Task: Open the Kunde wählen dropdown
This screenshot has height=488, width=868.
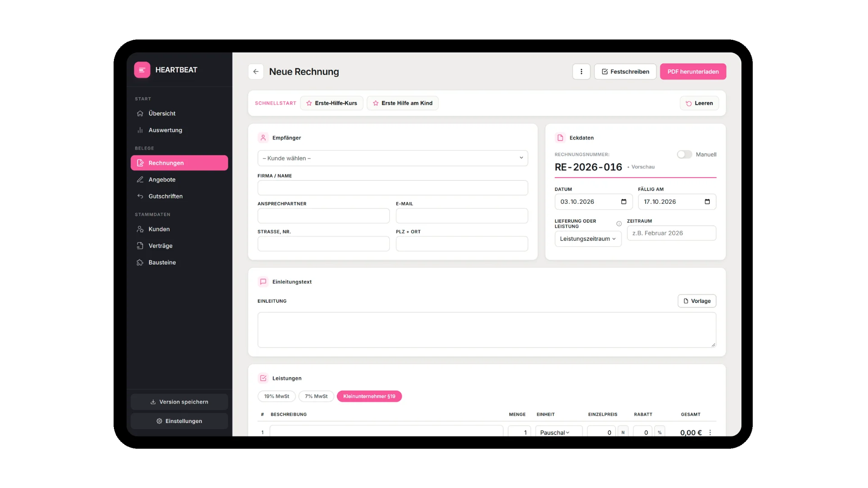Action: point(392,158)
